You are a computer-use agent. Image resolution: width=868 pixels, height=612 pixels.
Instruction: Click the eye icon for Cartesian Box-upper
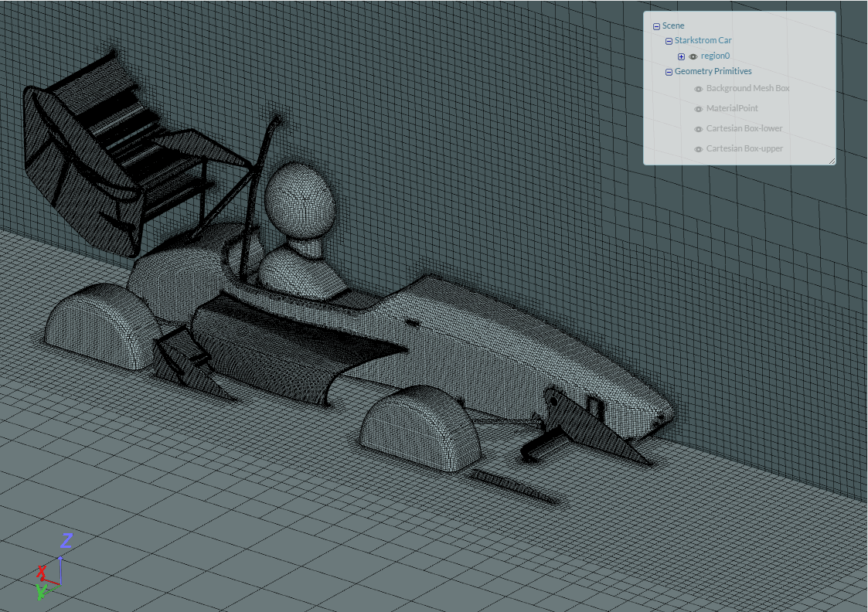pyautogui.click(x=698, y=148)
